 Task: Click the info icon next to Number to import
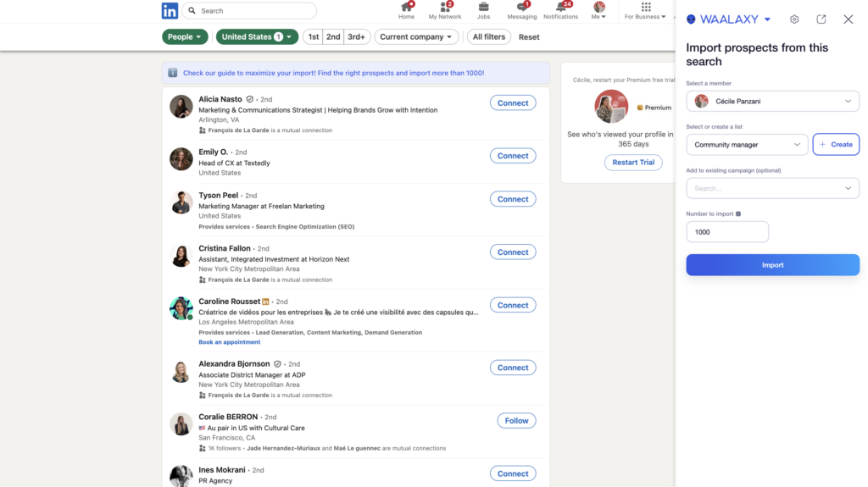coord(738,213)
